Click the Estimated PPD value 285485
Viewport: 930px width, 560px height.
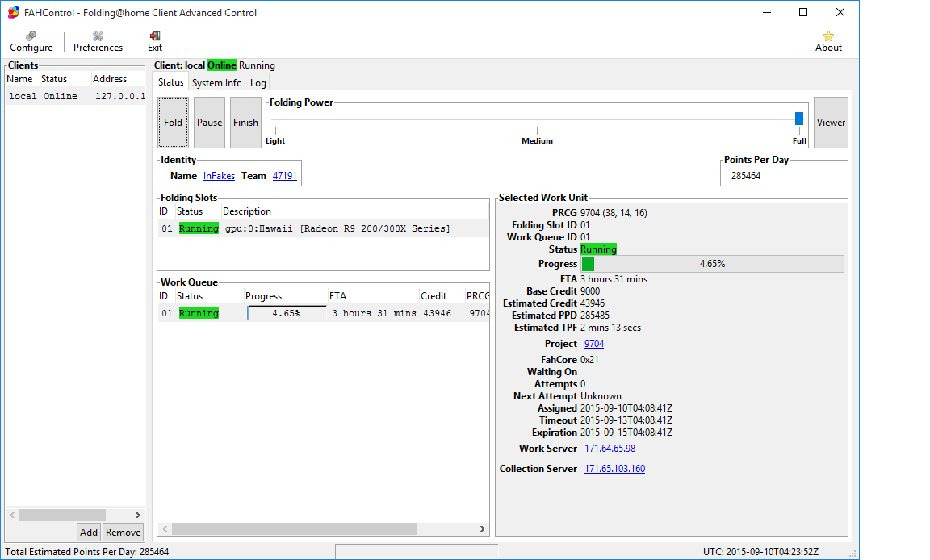(x=595, y=316)
